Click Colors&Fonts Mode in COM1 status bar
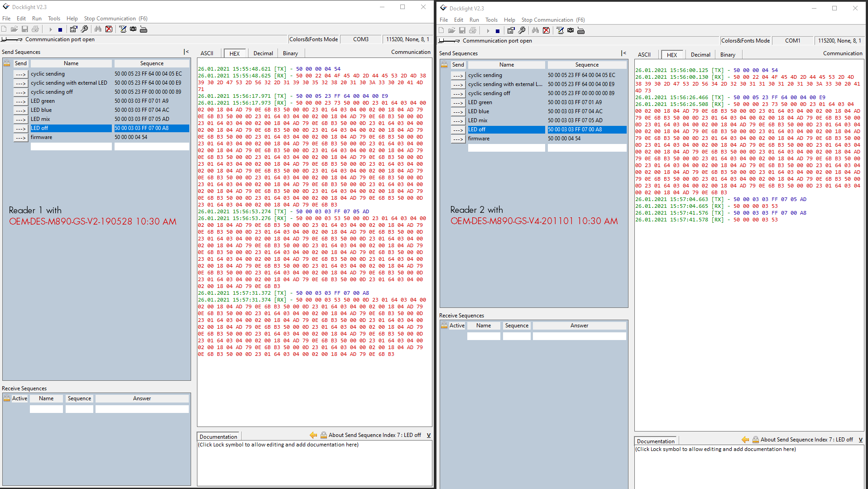Screen dimensions: 868x489 coord(745,41)
